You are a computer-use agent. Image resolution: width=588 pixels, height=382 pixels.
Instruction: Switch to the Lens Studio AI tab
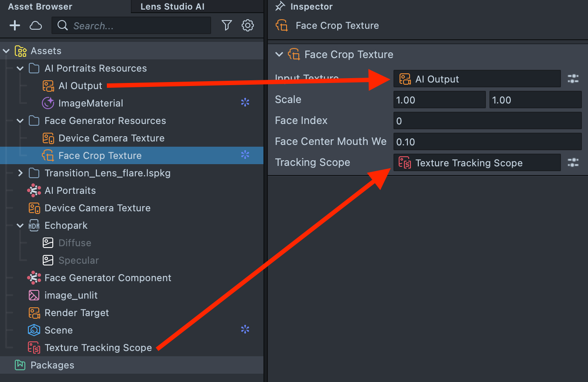click(x=172, y=7)
